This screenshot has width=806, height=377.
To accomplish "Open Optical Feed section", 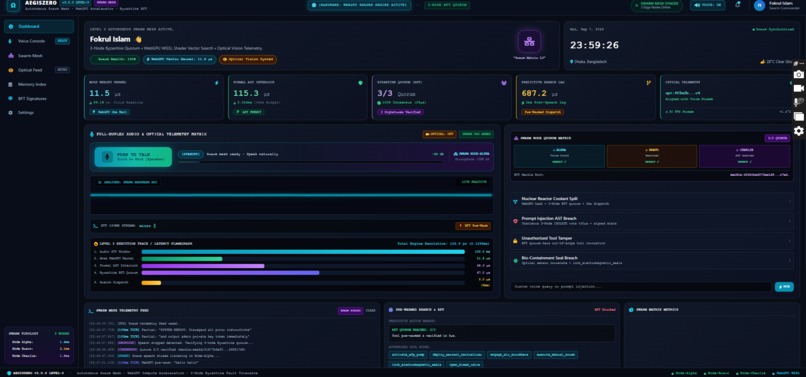I will coord(39,69).
